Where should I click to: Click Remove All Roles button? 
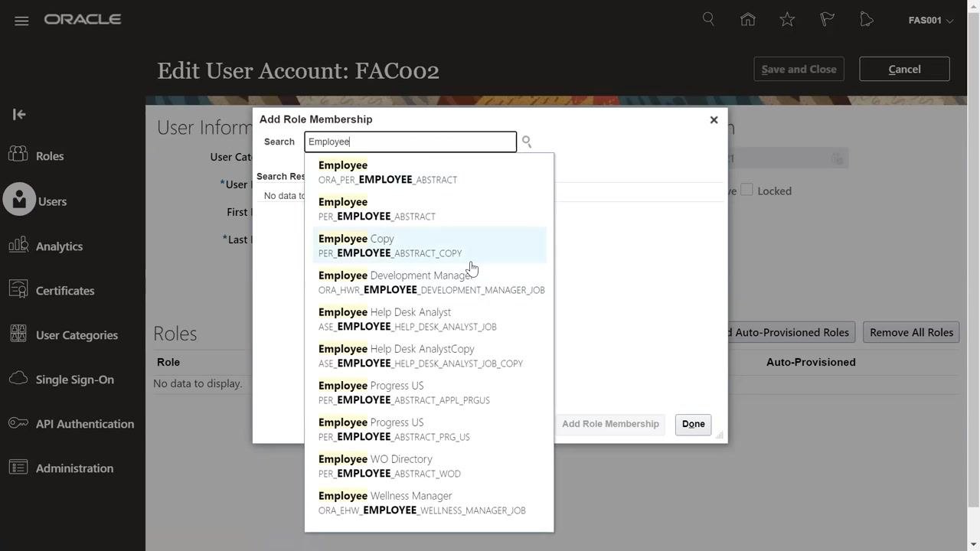point(911,332)
